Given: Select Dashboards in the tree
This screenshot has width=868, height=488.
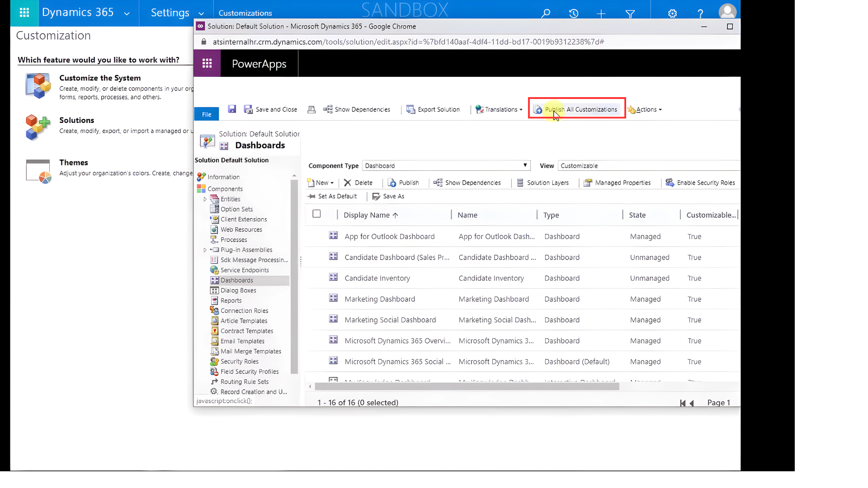Looking at the screenshot, I should [236, 280].
